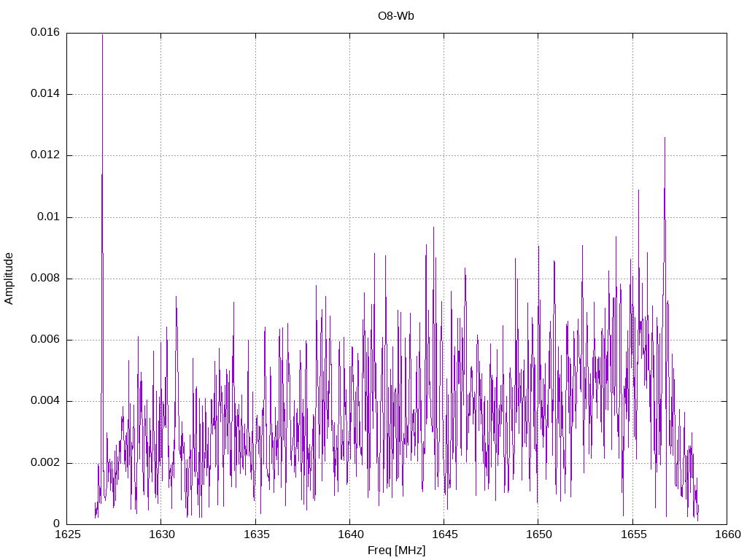Click the 1640 x-axis tick label
This screenshot has height=560, width=747.
tap(349, 534)
